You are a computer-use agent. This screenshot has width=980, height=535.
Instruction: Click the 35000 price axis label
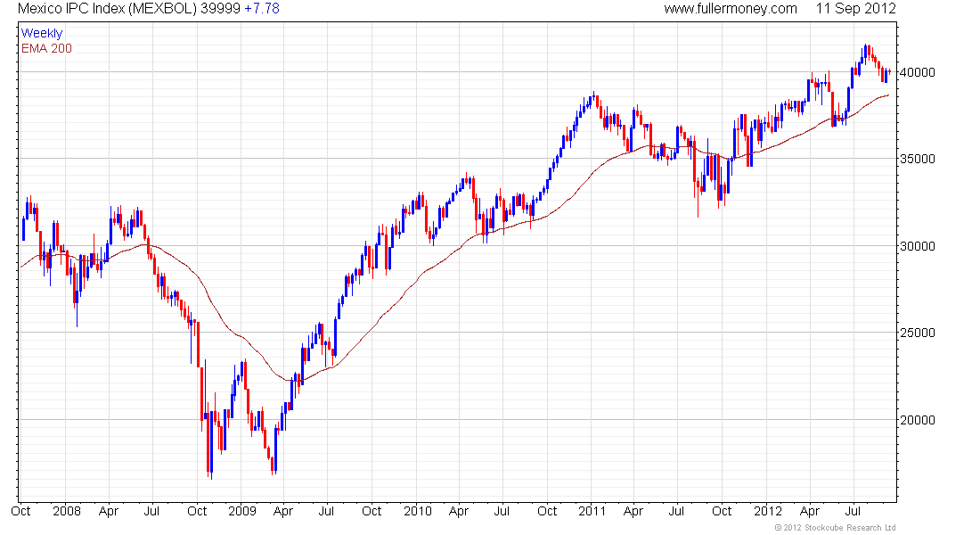(918, 159)
